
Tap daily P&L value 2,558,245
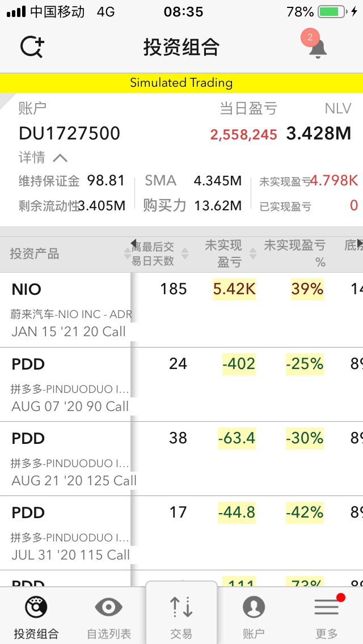click(x=244, y=134)
